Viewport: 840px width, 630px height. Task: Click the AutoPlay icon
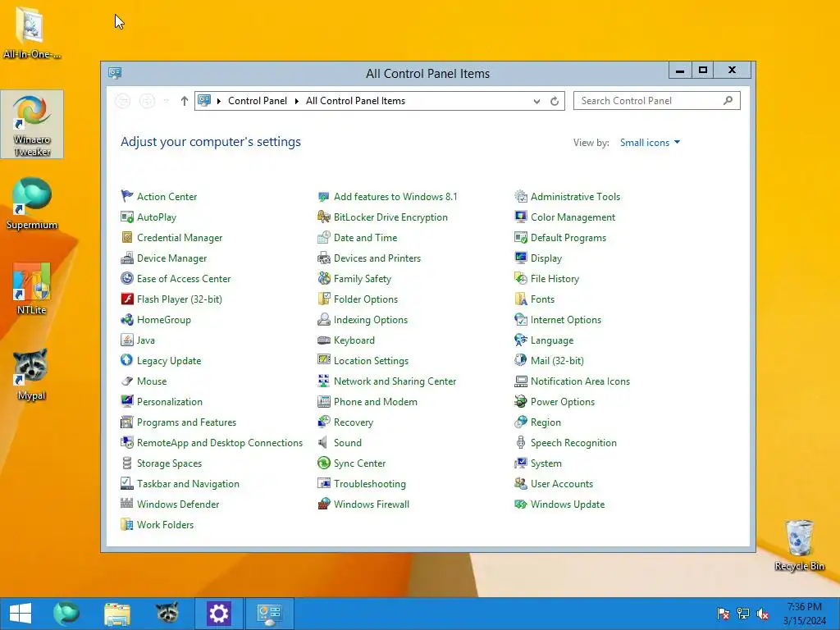point(127,217)
